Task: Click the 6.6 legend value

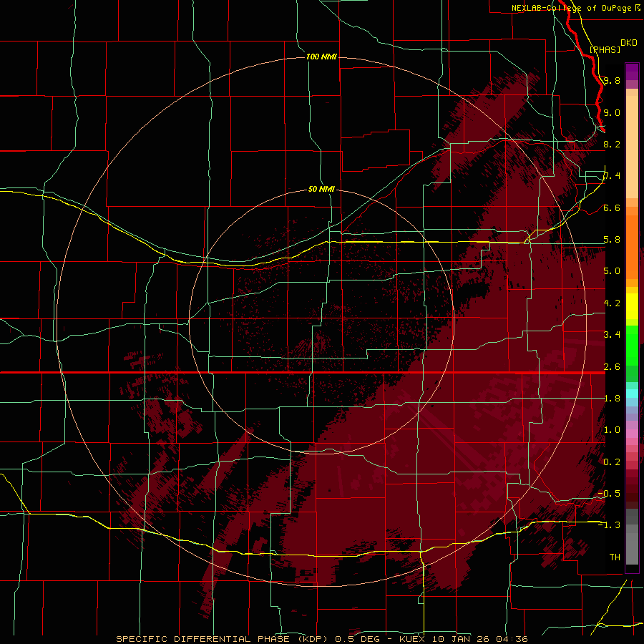Action: coord(612,208)
